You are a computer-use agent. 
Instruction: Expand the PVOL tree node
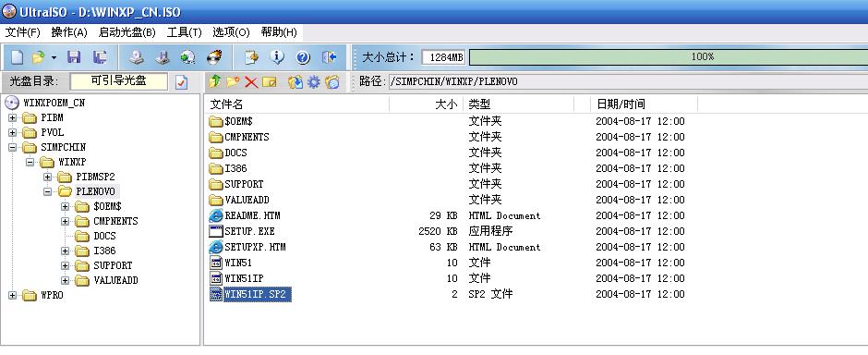(12, 133)
